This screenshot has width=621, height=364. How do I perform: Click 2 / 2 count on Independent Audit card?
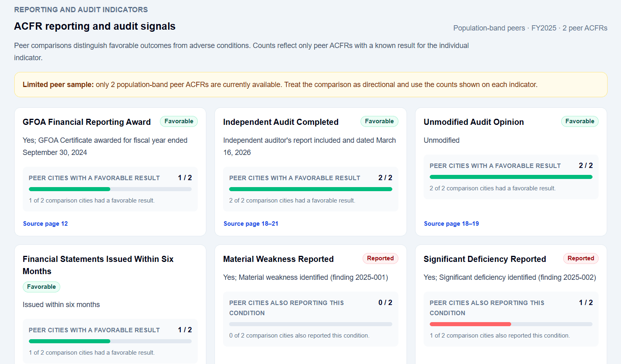coord(385,178)
